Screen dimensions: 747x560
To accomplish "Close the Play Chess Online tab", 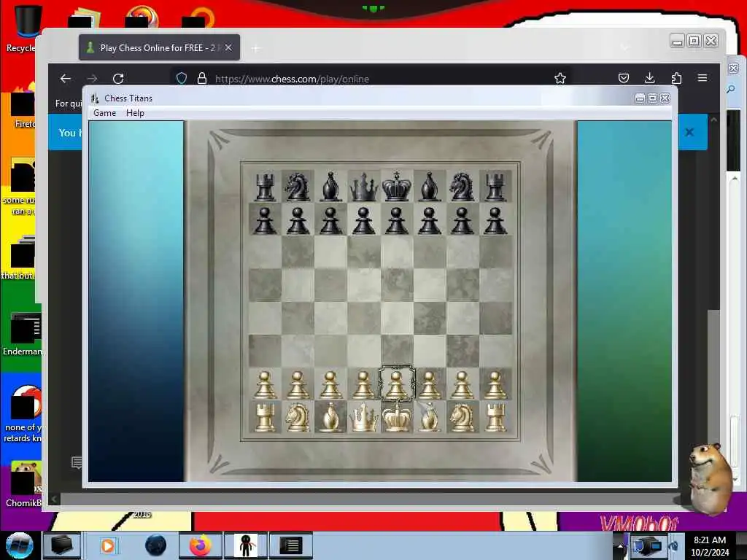I will [228, 47].
